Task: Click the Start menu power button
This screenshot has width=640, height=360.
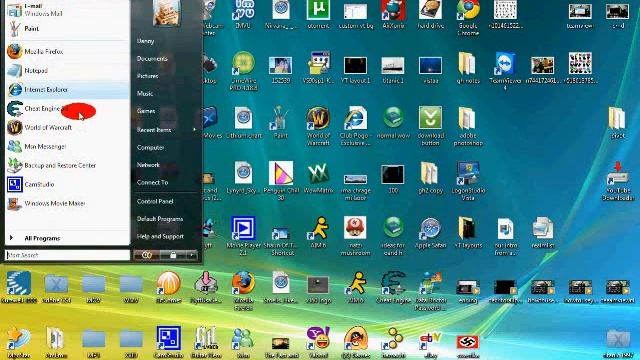Action: [x=147, y=255]
